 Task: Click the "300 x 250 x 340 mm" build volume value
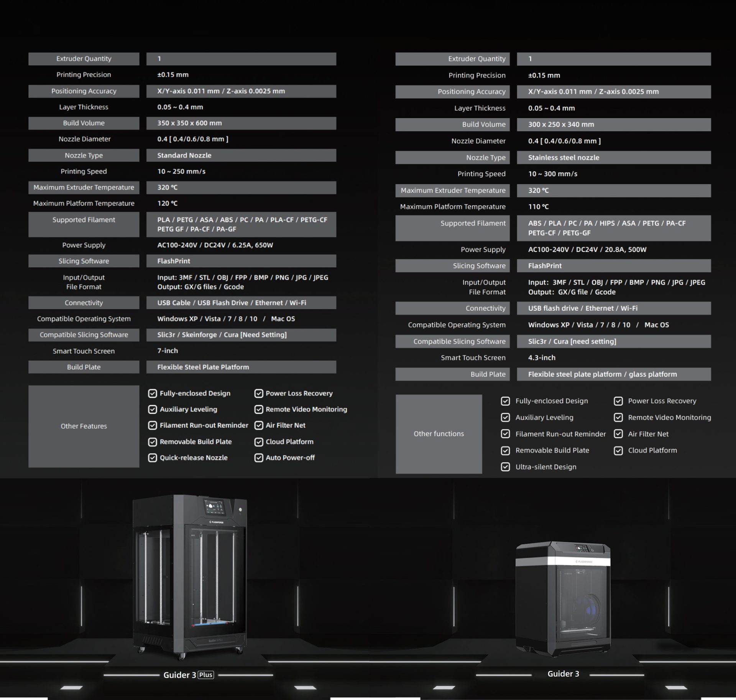click(x=561, y=124)
